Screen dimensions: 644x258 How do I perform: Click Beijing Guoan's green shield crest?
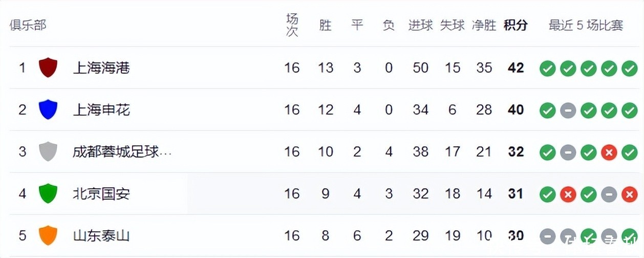[48, 193]
